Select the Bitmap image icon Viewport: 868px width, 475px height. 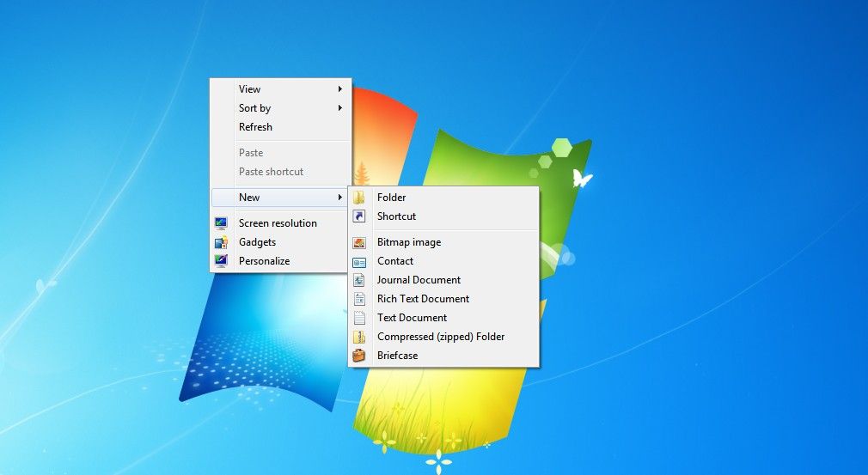359,242
